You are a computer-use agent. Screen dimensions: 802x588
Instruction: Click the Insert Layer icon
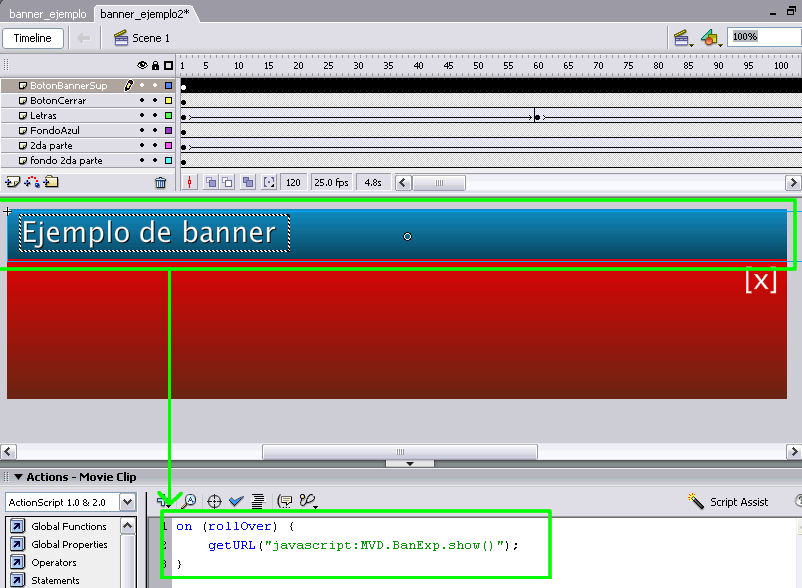[13, 182]
